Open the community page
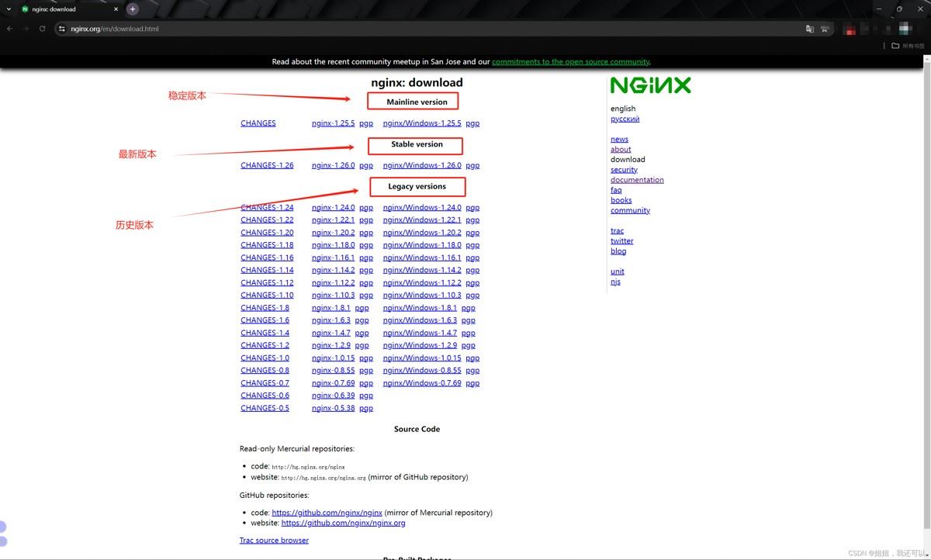 point(630,210)
